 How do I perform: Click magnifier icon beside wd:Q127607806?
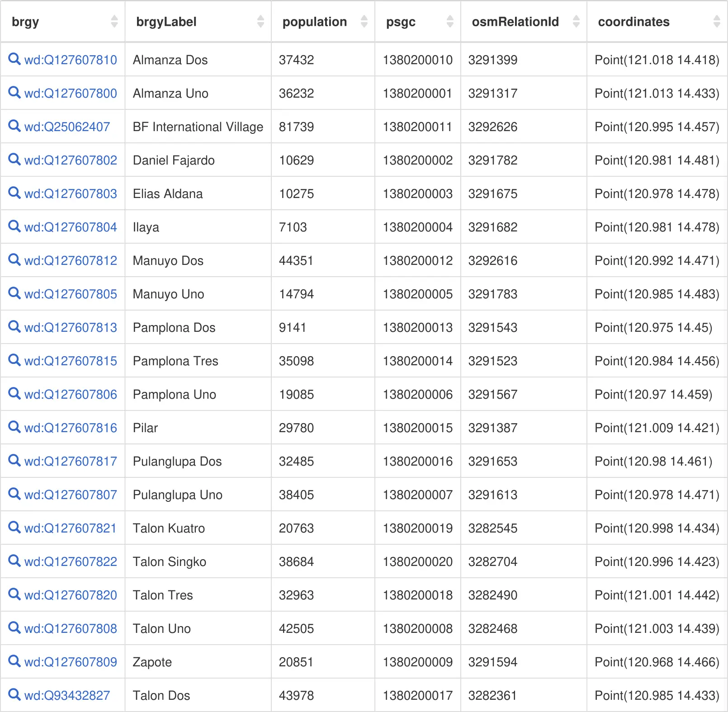coord(14,393)
